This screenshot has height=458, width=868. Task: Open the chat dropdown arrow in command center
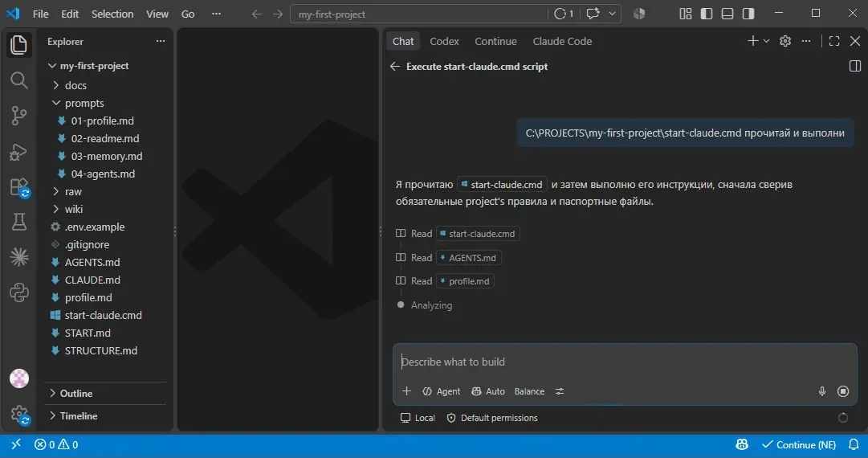[x=612, y=14]
